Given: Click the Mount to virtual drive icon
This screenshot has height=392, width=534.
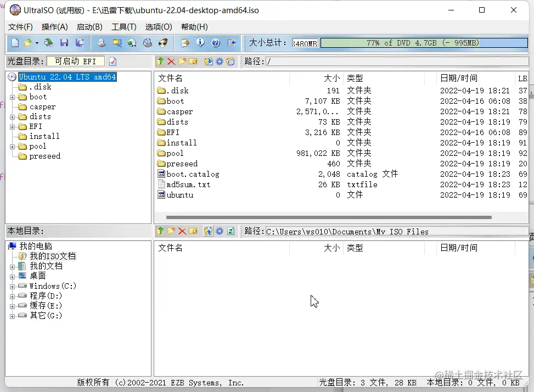Looking at the screenshot, I should click(148, 43).
